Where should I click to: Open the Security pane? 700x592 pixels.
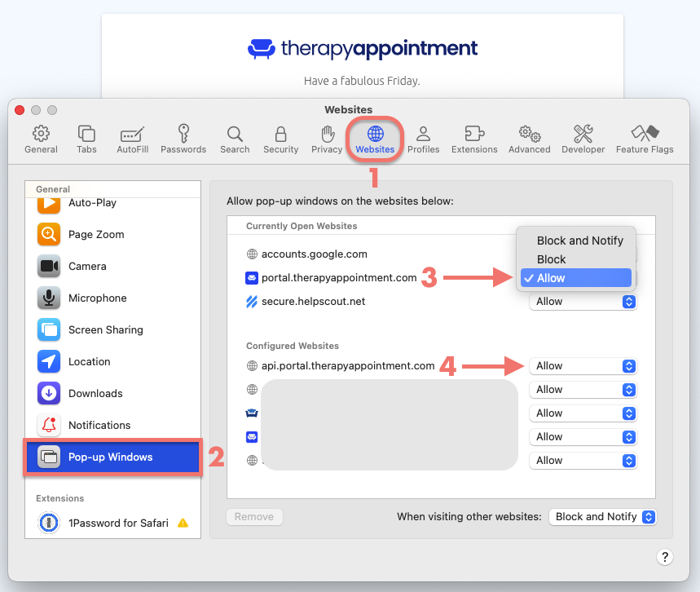click(281, 139)
